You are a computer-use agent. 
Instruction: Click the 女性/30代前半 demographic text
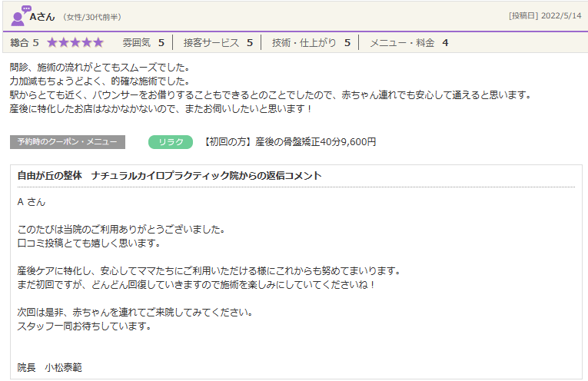(x=91, y=17)
